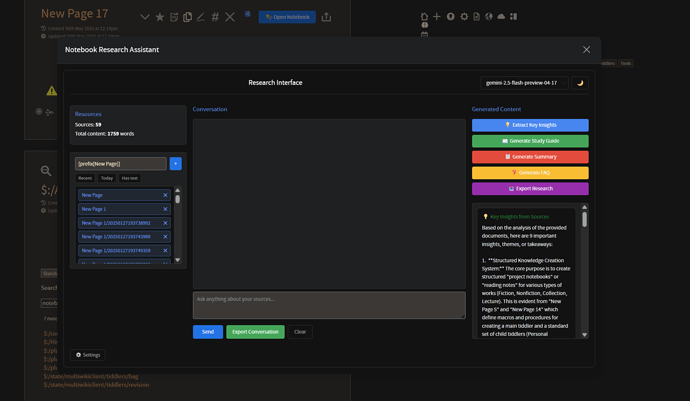Click the source filter input field
This screenshot has width=690, height=401.
pos(121,164)
